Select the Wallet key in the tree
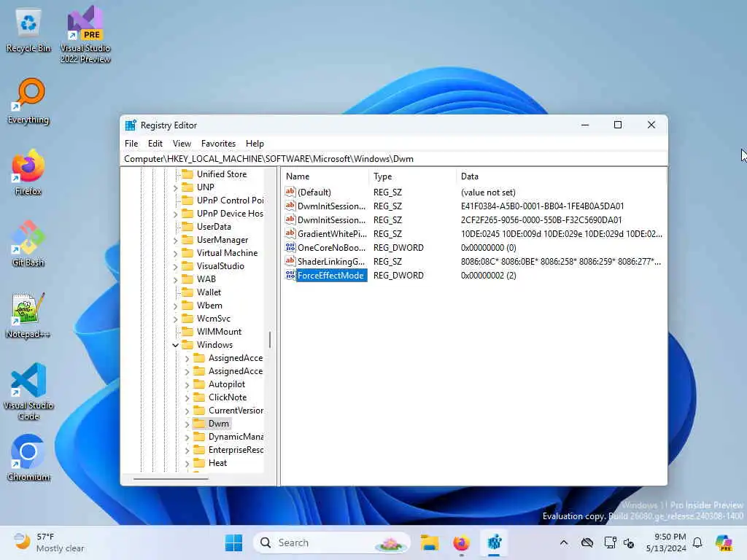The width and height of the screenshot is (747, 560). [209, 292]
